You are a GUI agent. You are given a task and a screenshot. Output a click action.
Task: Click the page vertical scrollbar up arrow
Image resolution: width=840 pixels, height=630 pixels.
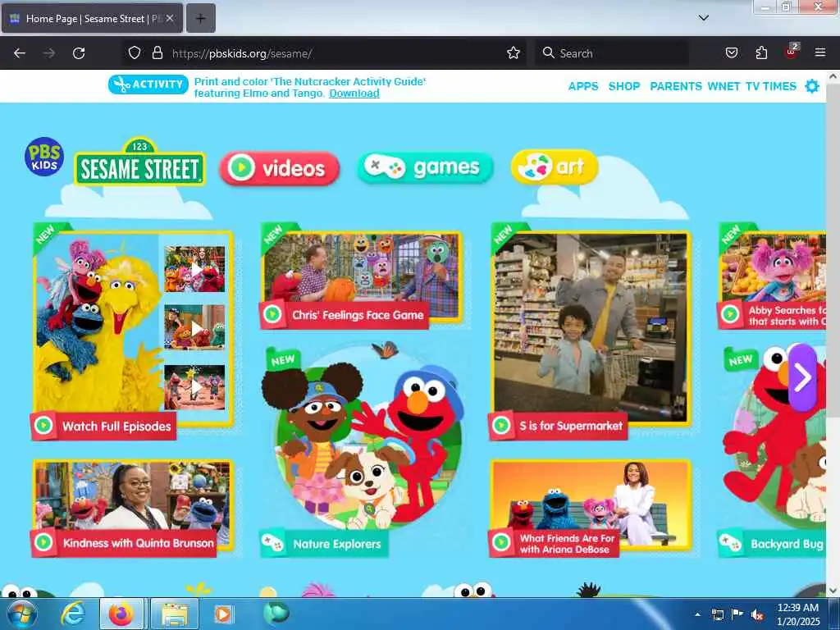click(833, 76)
